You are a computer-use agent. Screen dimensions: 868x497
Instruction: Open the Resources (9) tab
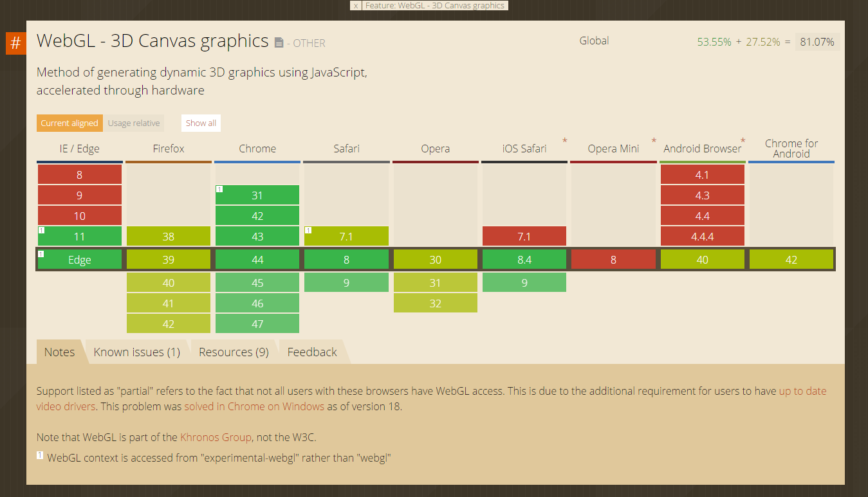tap(234, 352)
